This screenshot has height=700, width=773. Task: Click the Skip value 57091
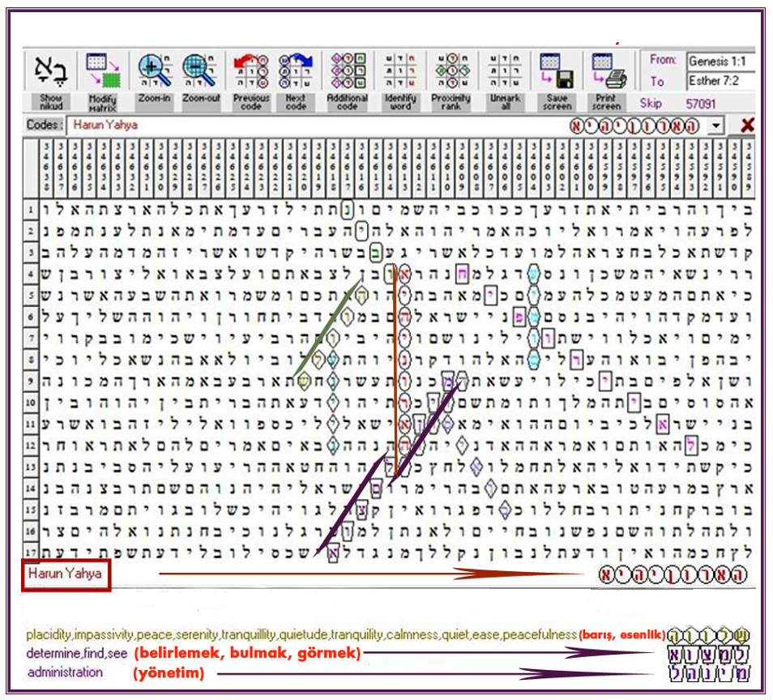pyautogui.click(x=701, y=104)
